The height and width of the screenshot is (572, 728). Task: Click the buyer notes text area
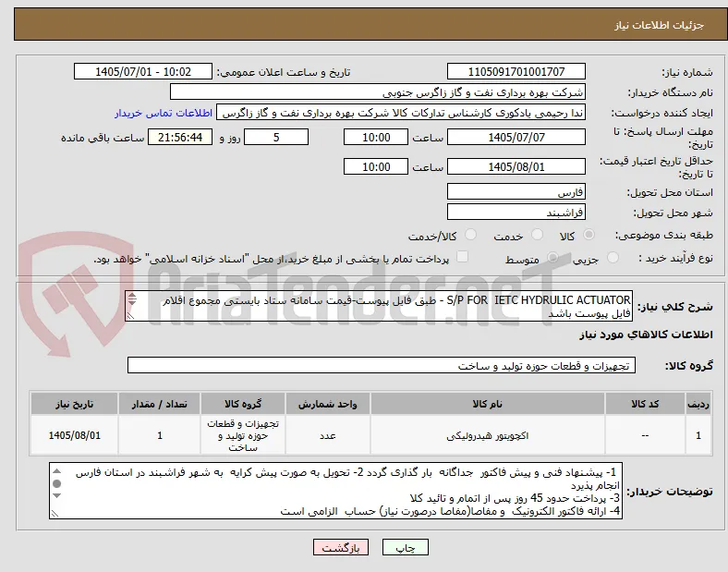click(x=335, y=491)
